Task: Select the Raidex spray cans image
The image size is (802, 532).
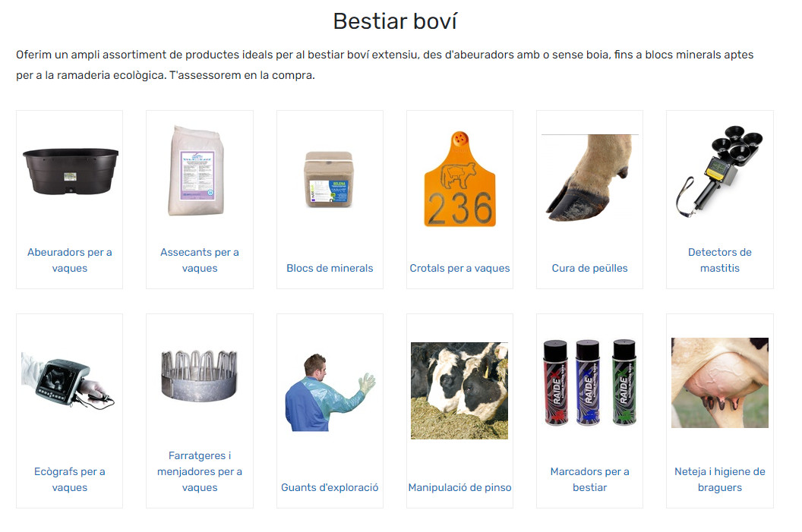Action: (590, 382)
